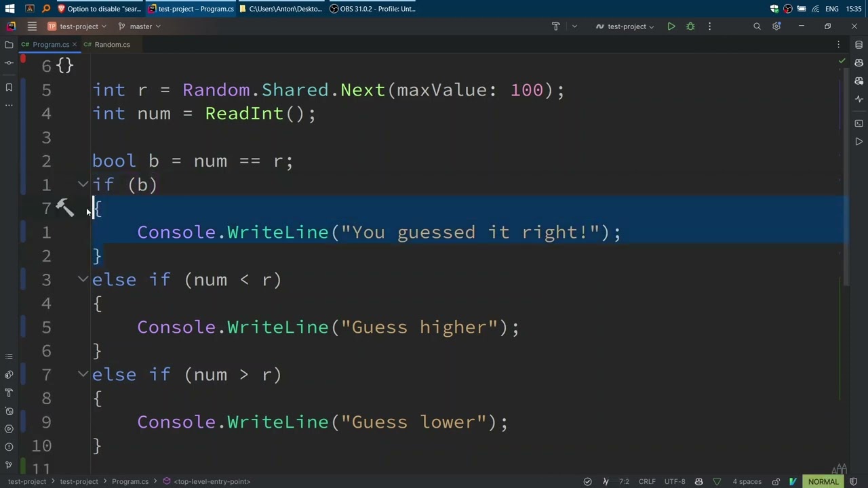Viewport: 868px width, 488px height.
Task: Click the shield icon at status bar end
Action: 854,481
